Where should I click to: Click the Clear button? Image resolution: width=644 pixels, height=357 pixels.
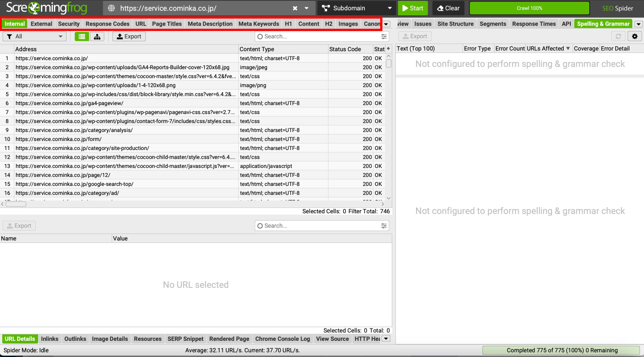point(448,8)
